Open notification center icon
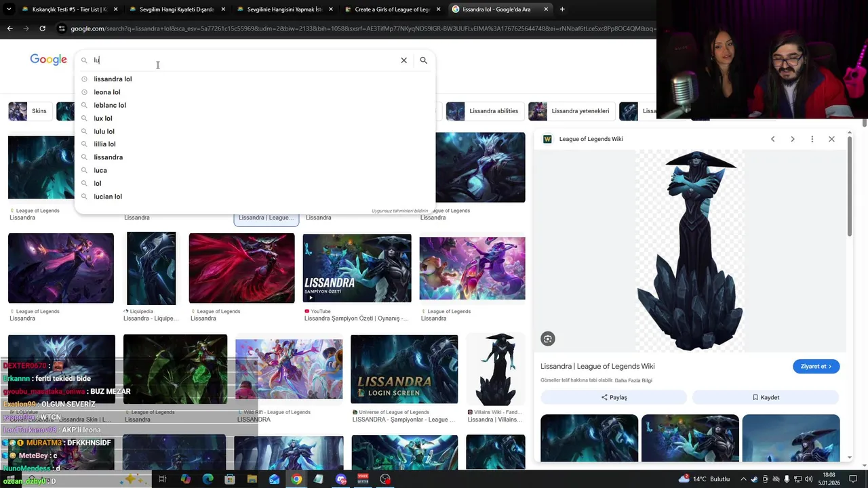 point(853,479)
